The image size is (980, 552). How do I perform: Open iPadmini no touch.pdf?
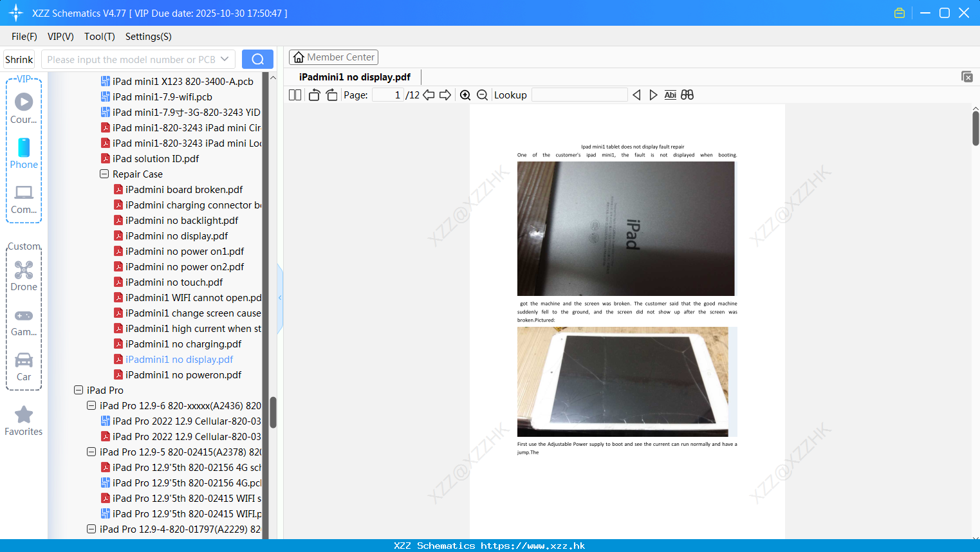click(x=168, y=282)
